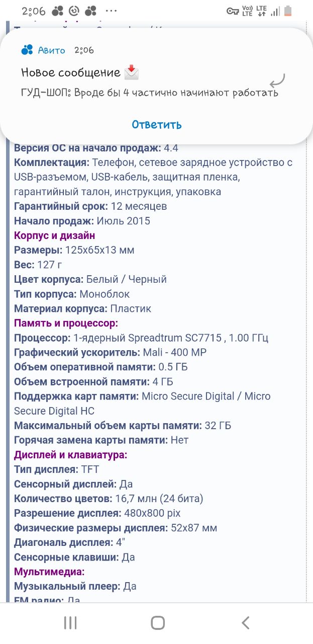Tap the VPN key icon in status bar
313x644 pixels.
pyautogui.click(x=233, y=11)
